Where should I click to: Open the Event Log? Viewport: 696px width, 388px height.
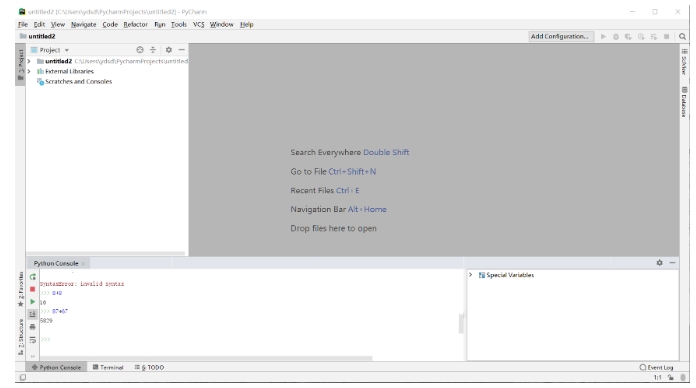(656, 368)
